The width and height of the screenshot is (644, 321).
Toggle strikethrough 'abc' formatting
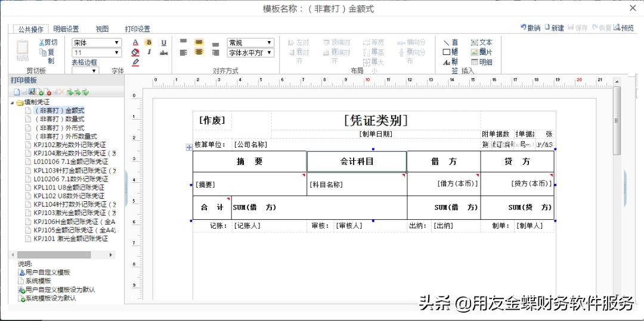tap(164, 52)
